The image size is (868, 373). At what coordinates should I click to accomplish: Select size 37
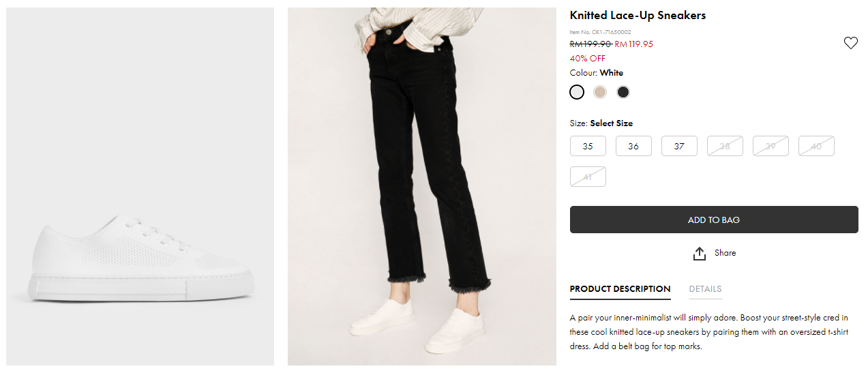[x=679, y=146]
